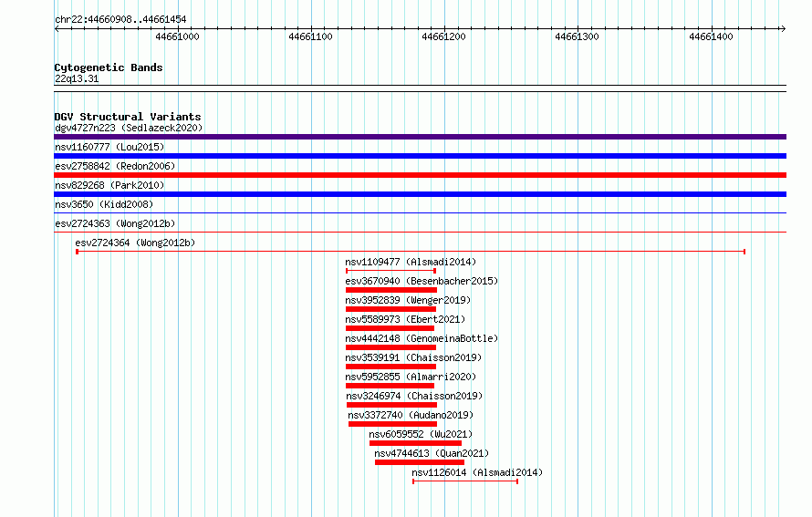
Task: Click red bar under nsv3539191
Action: tap(391, 367)
